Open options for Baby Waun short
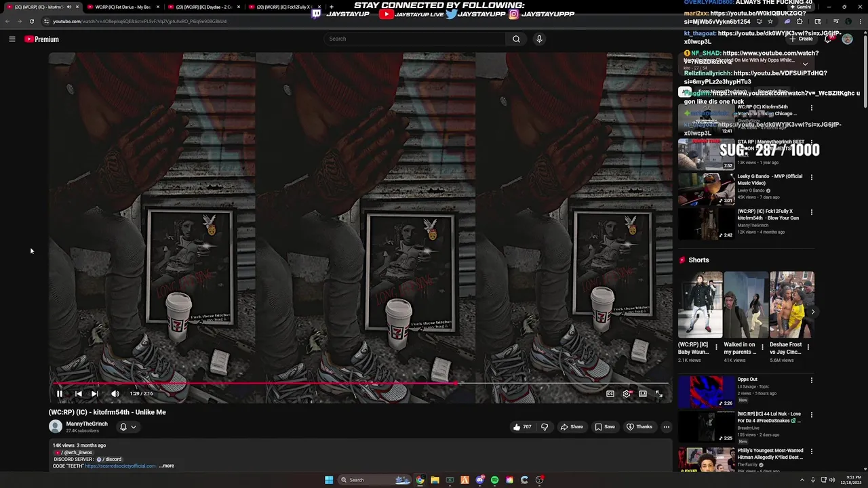 (717, 347)
